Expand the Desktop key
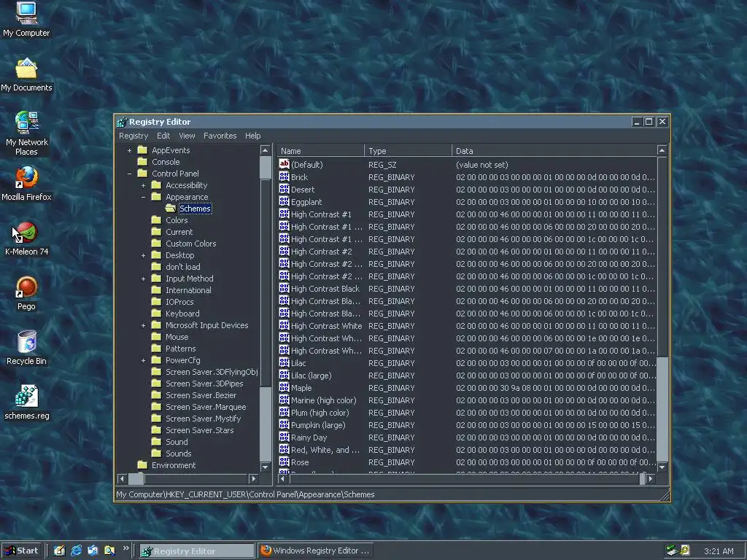The width and height of the screenshot is (747, 560). 143,255
